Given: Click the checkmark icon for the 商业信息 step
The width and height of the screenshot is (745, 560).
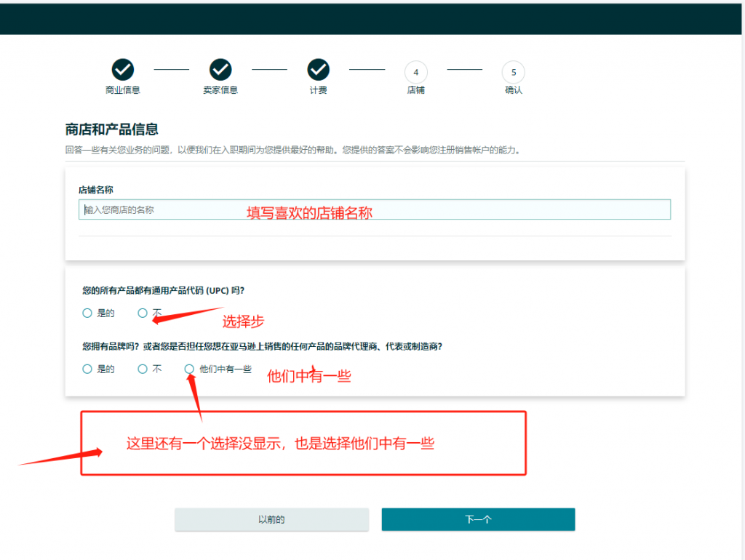Looking at the screenshot, I should pyautogui.click(x=123, y=70).
